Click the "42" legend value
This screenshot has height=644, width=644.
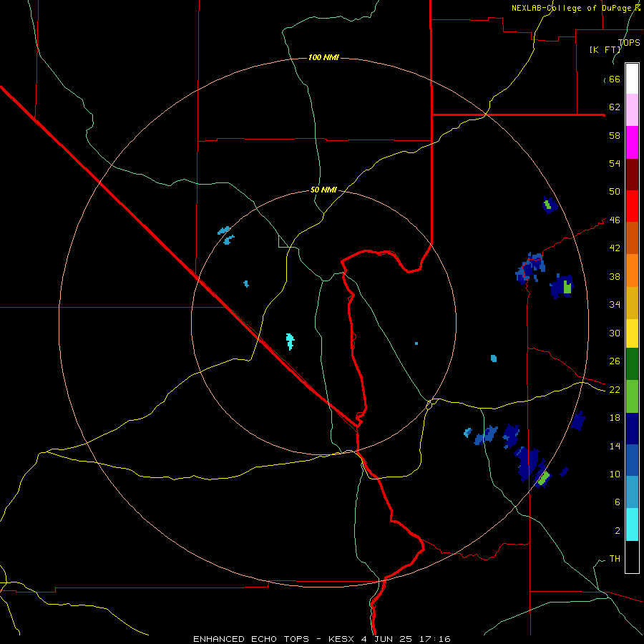pyautogui.click(x=615, y=248)
